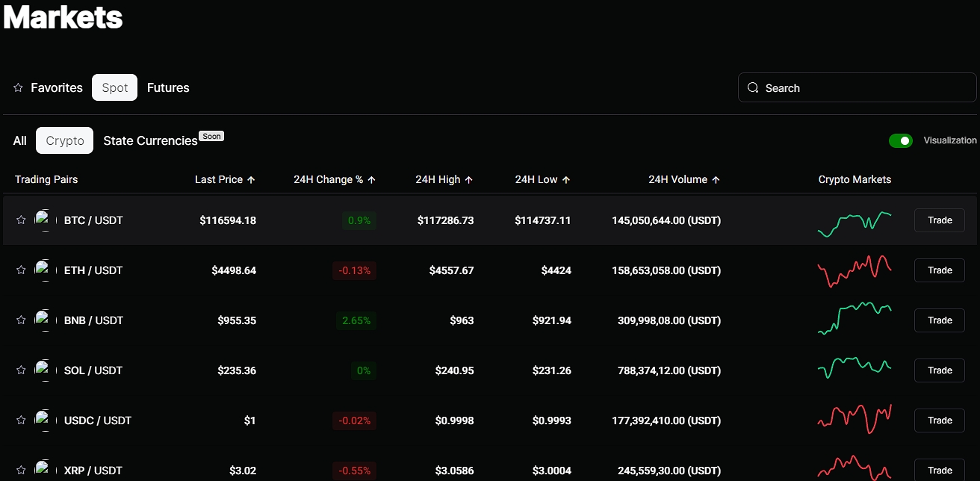
Task: Click BTC last price $116594.18
Action: pos(228,220)
